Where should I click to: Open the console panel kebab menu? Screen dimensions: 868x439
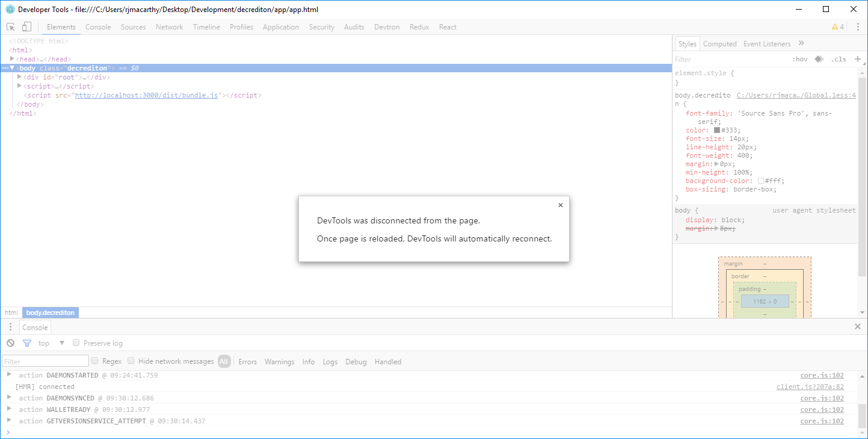coord(10,326)
